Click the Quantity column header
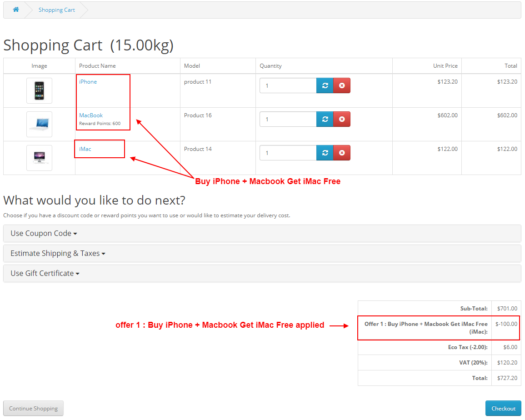The width and height of the screenshot is (525, 420). point(270,66)
